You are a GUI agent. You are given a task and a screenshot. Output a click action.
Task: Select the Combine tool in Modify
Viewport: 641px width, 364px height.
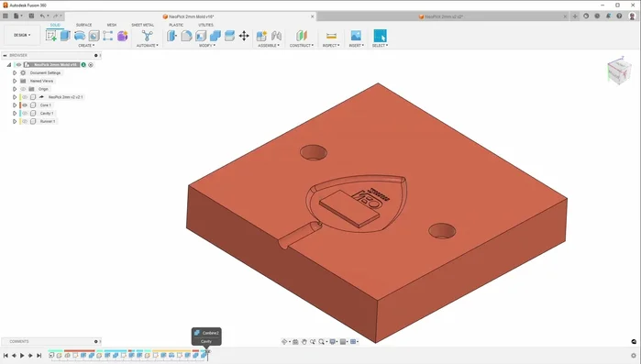pos(215,36)
